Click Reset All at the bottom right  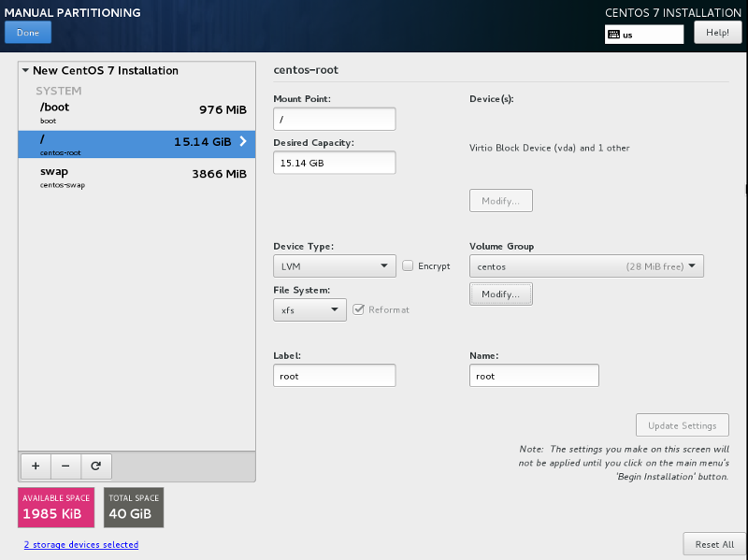pyautogui.click(x=713, y=543)
